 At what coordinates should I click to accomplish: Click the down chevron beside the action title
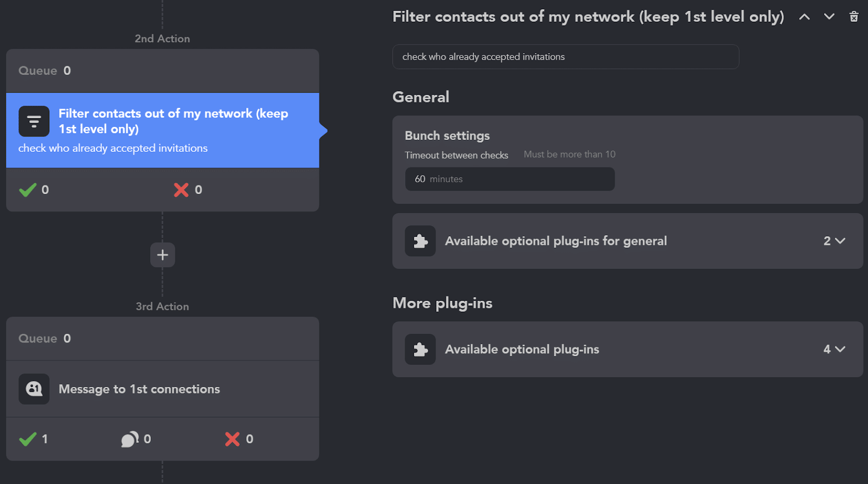829,16
